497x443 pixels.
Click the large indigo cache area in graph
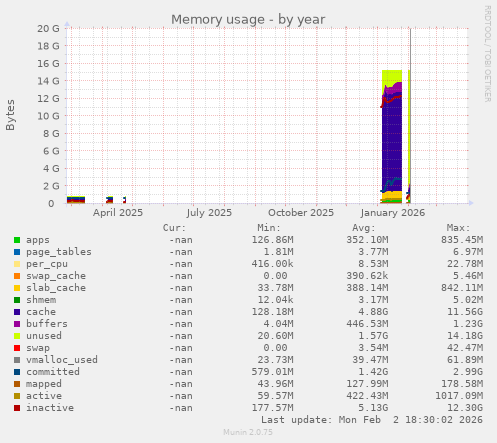(392, 143)
